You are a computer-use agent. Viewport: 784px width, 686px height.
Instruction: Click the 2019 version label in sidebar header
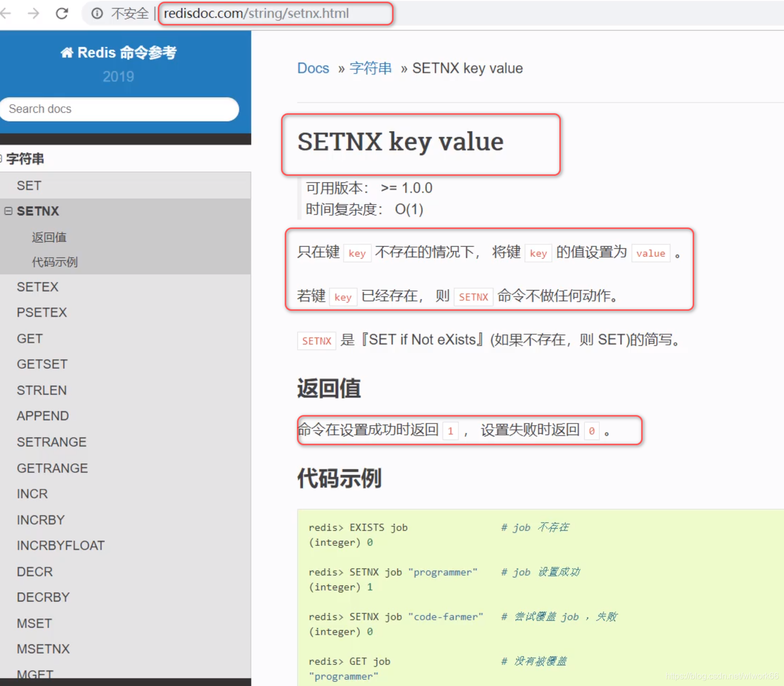tap(118, 77)
